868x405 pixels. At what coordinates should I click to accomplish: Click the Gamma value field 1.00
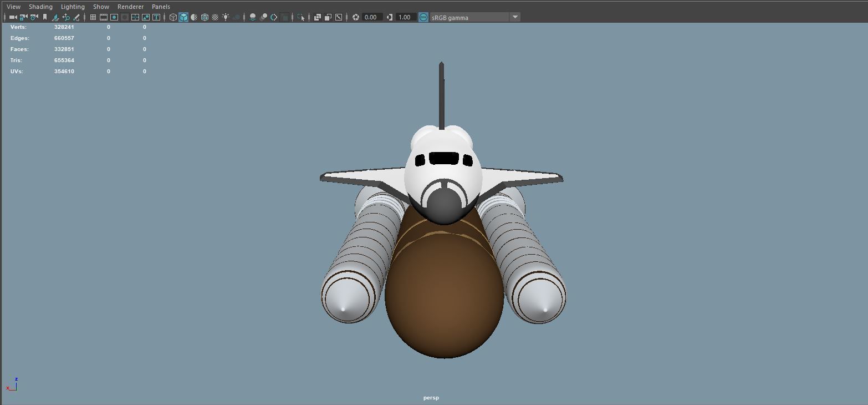tap(406, 17)
